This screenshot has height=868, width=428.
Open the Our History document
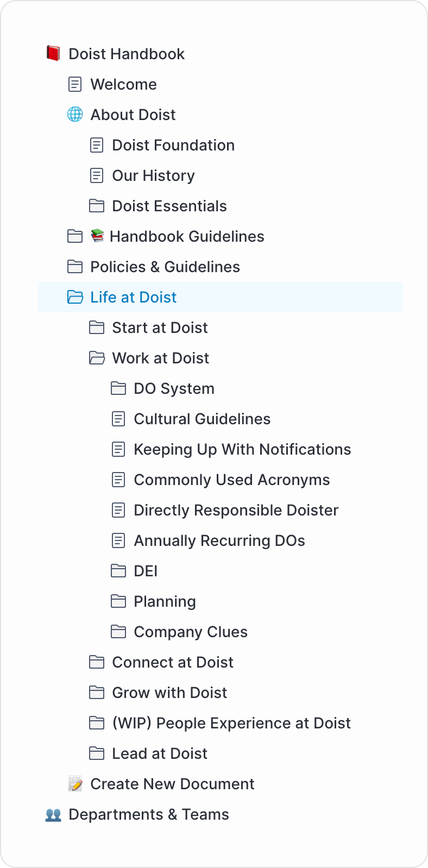(153, 175)
